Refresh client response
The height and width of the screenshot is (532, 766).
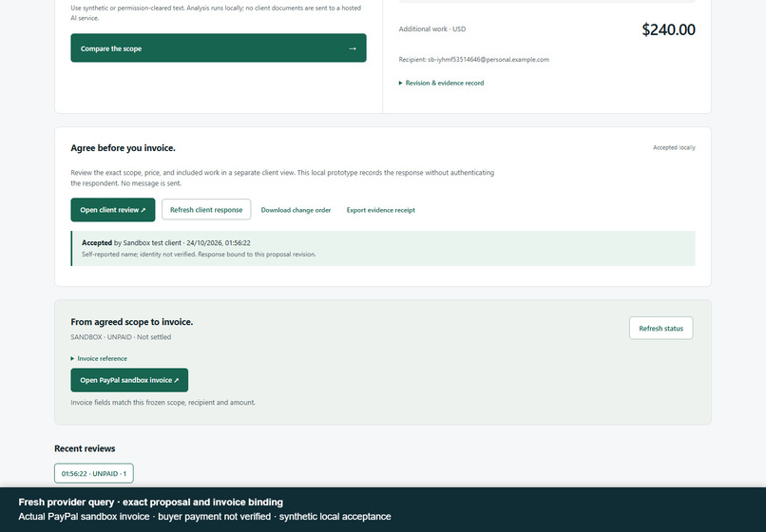[x=206, y=210]
